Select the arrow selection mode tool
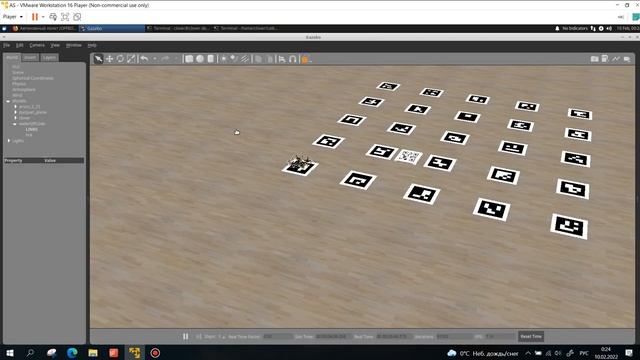Screen dimensions: 640x360 click(98, 59)
